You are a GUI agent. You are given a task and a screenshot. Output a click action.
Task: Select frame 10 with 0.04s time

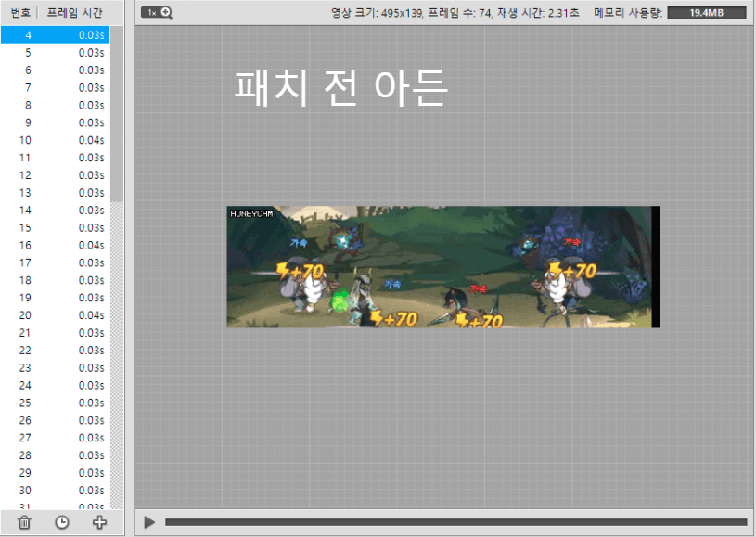point(55,140)
